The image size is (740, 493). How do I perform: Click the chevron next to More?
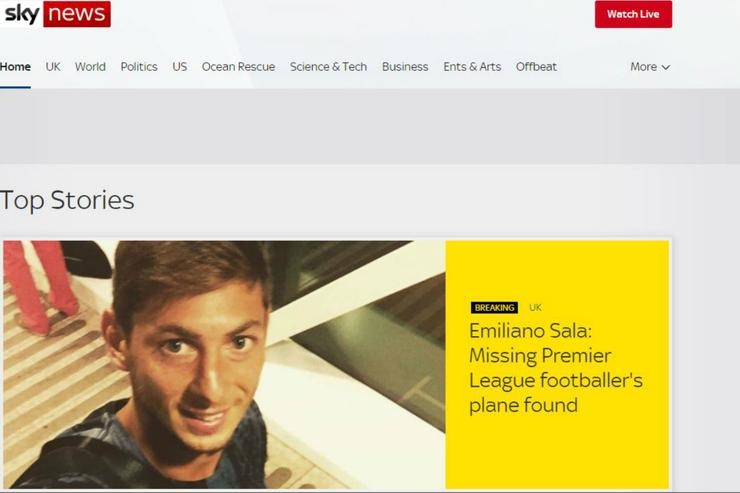[x=665, y=67]
